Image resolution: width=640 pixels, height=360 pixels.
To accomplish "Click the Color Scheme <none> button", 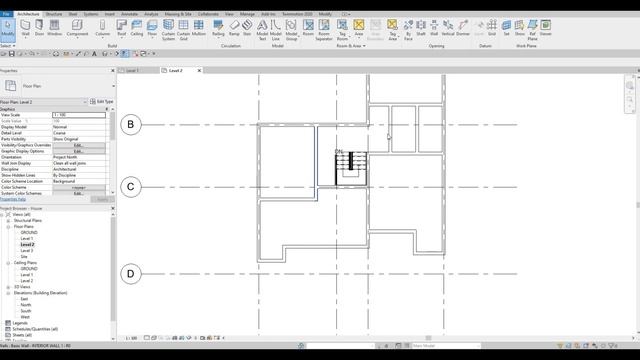I will point(79,187).
